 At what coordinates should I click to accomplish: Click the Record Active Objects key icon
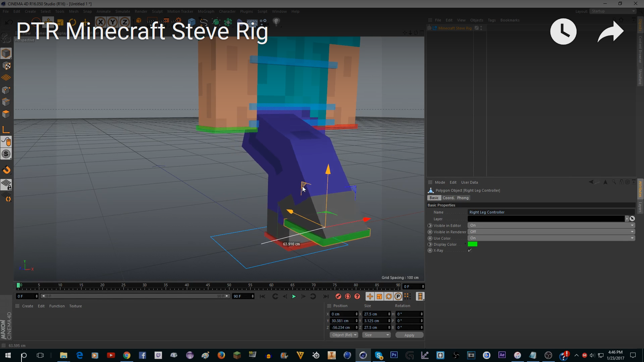[338, 296]
